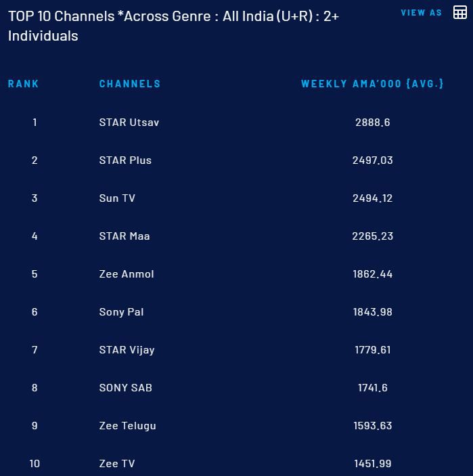Viewport: 473px width, 476px height.
Task: Select the STAR Utsav channel row
Action: [236, 123]
